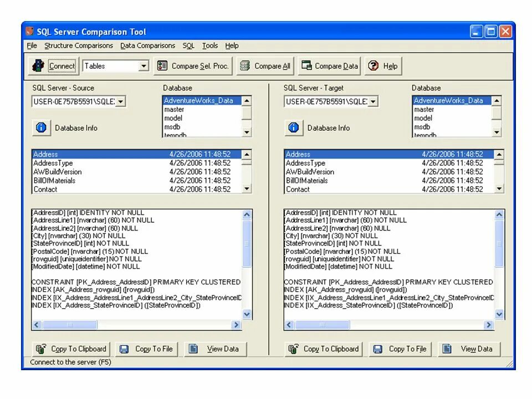The image size is (532, 399).
Task: Select msdb in target Database list
Action: [x=452, y=127]
